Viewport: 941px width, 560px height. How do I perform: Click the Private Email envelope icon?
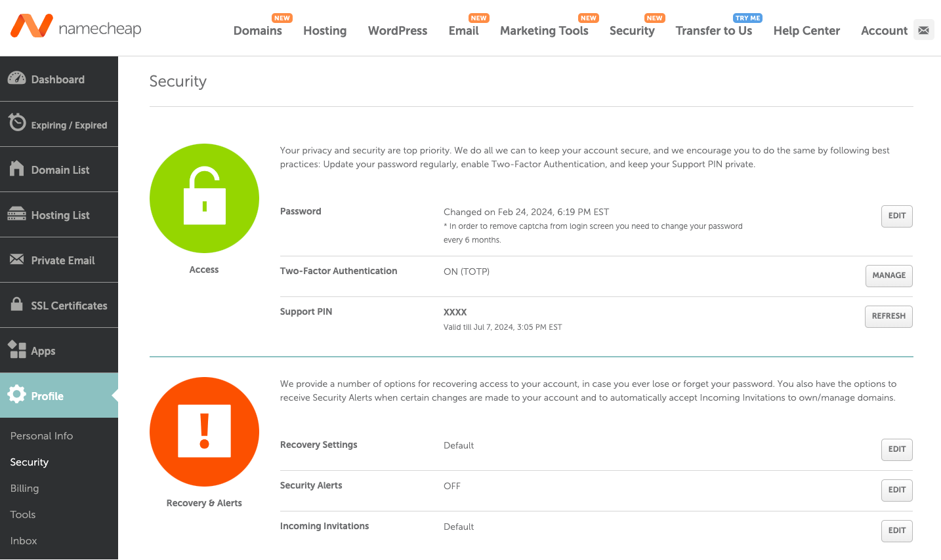click(17, 260)
